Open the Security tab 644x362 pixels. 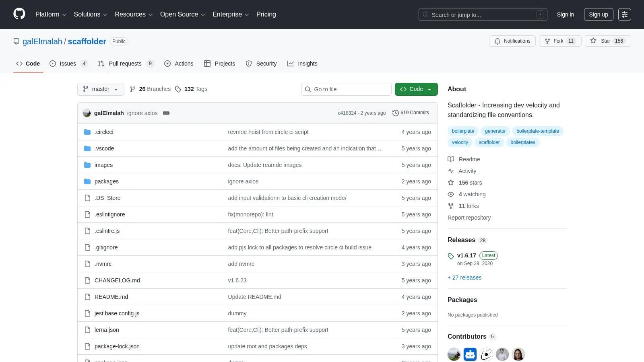coord(261,64)
